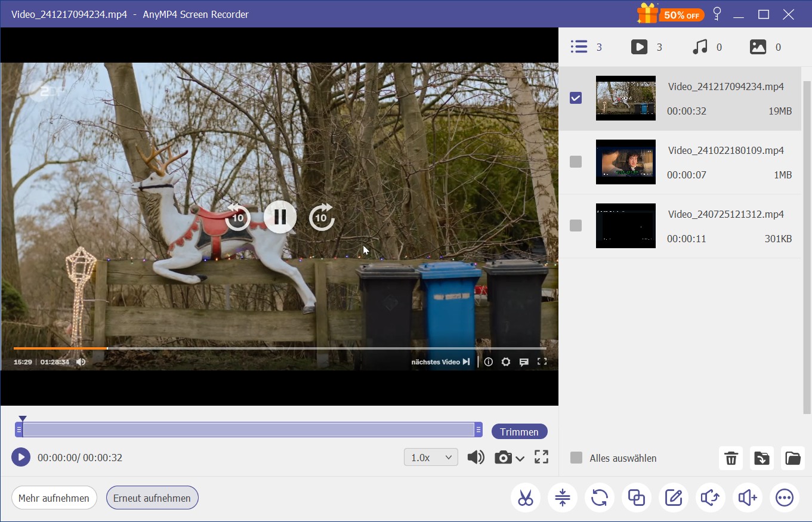Screen dimensions: 812x522
Task: Switch to the image screenshots tab
Action: (x=758, y=47)
